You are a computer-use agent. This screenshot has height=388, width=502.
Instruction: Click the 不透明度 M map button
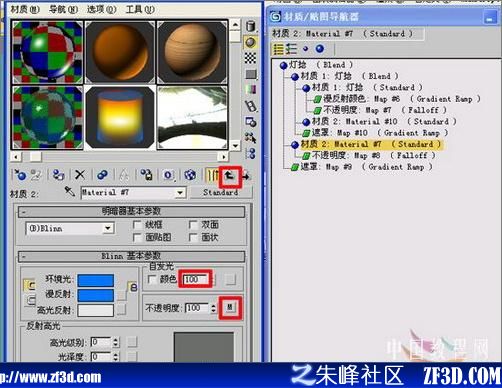pyautogui.click(x=230, y=307)
